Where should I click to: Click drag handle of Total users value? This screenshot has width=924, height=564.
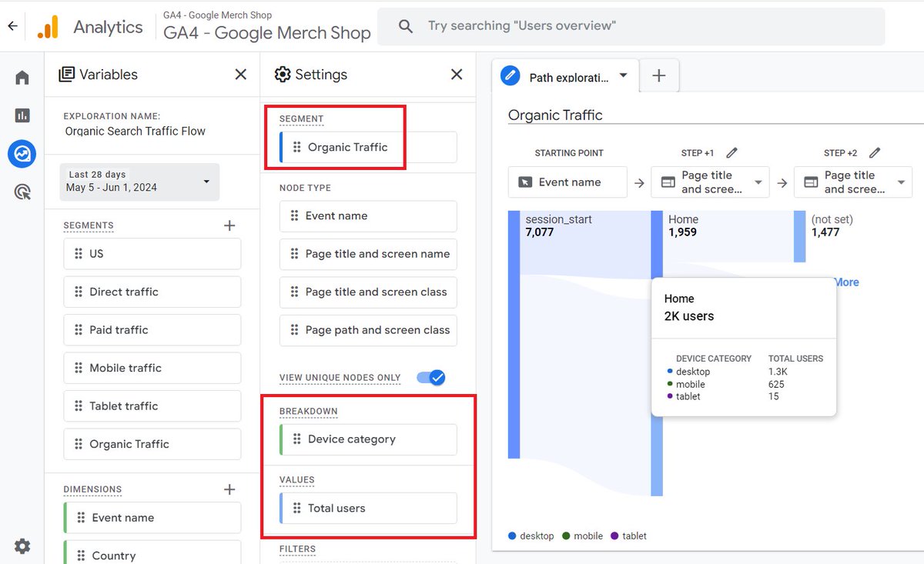296,508
